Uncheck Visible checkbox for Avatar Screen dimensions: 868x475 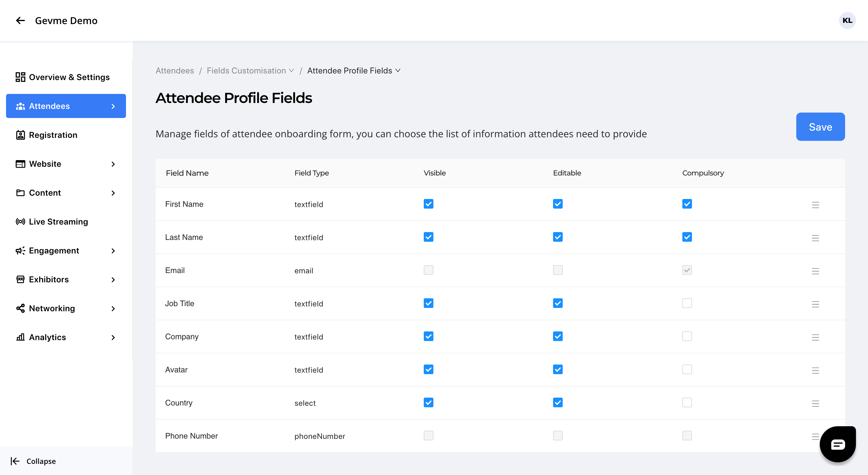(x=428, y=370)
